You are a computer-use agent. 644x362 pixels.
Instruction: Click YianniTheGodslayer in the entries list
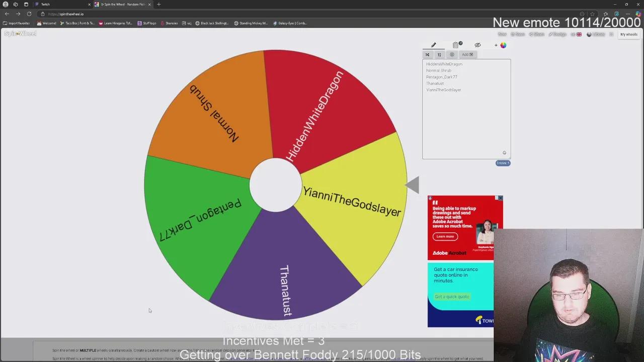(443, 90)
